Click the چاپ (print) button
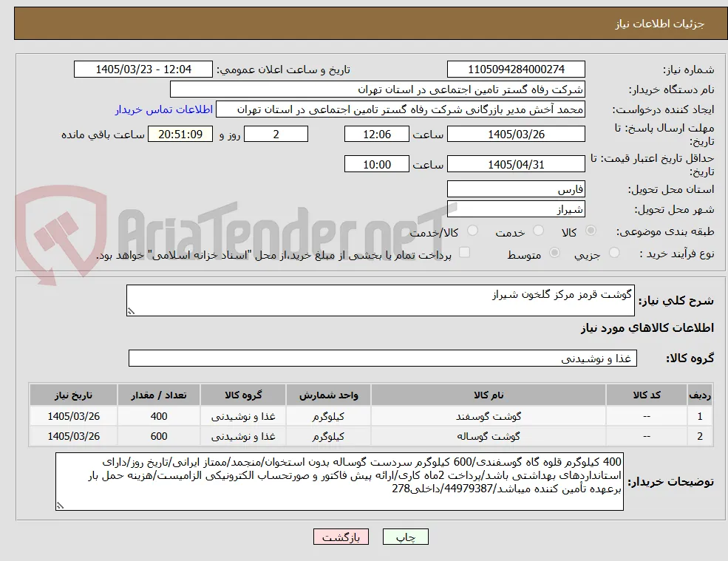This screenshot has height=561, width=728. 405,537
